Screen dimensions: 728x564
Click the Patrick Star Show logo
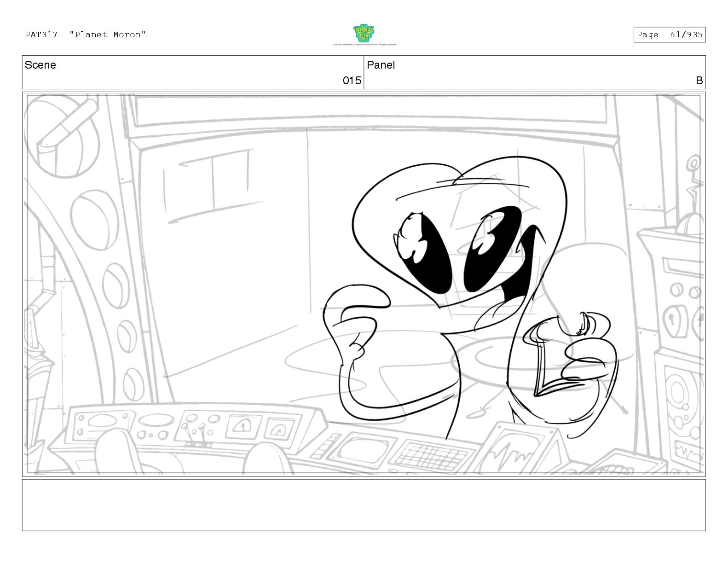[x=364, y=34]
